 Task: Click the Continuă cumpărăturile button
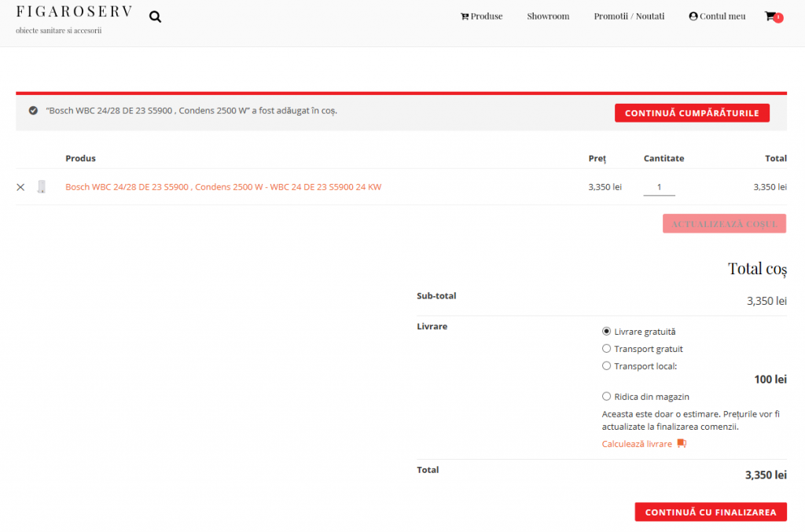[x=692, y=113]
